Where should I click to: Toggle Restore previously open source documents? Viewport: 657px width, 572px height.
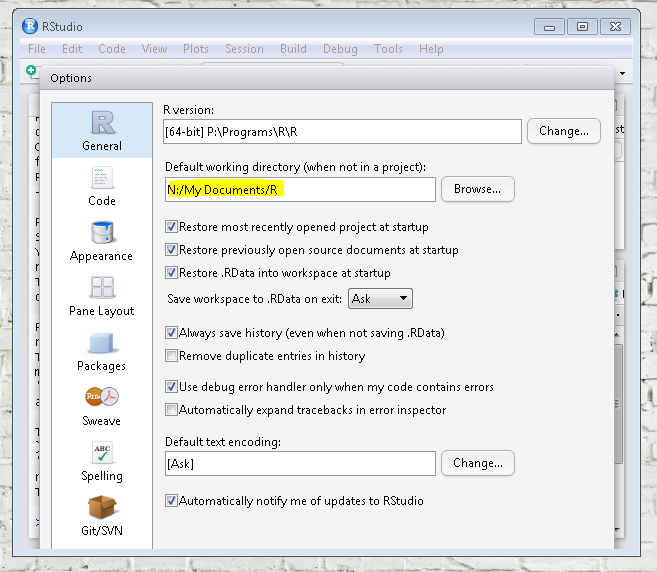coord(171,250)
